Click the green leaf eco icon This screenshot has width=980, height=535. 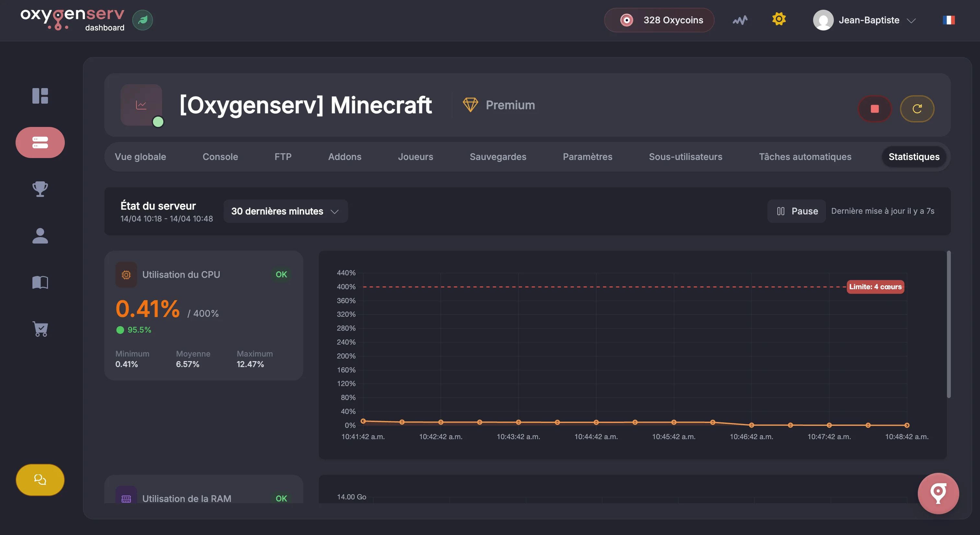[x=143, y=20]
